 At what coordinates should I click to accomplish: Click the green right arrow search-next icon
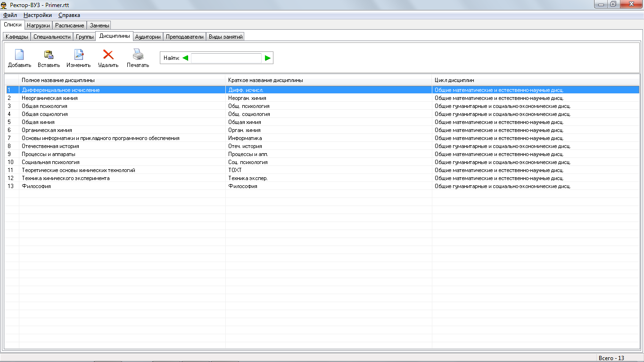click(268, 58)
